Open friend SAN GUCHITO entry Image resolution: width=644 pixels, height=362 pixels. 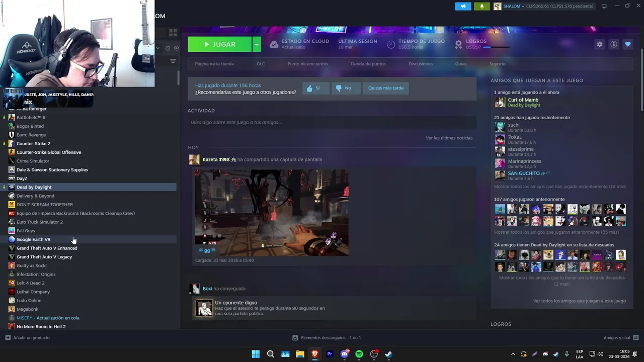(x=523, y=175)
